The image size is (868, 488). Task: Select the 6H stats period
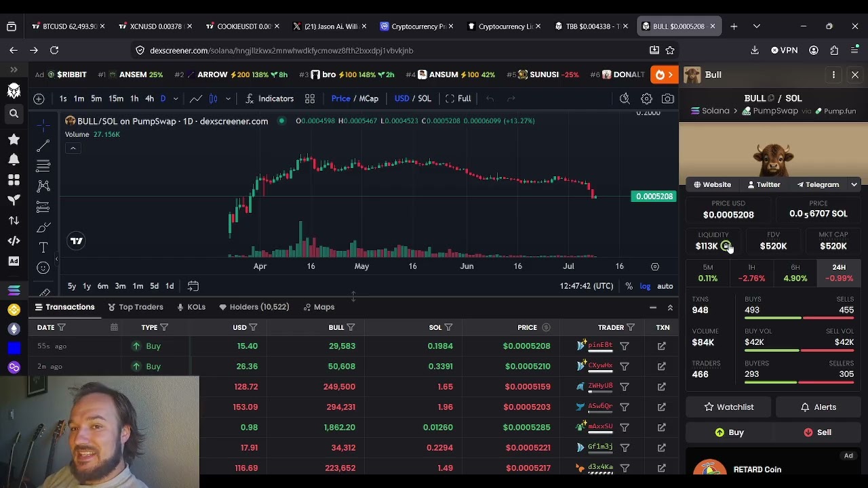795,272
